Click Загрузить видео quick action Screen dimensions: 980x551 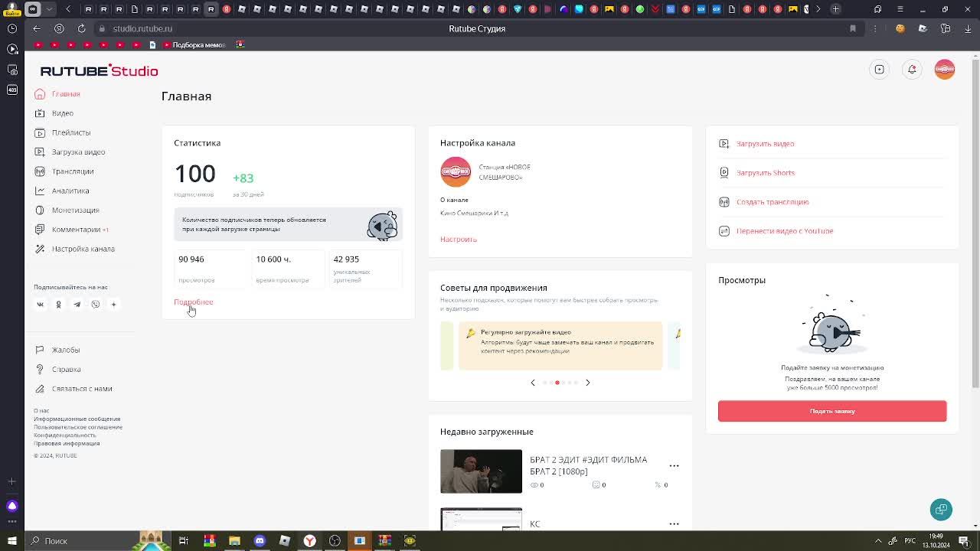click(756, 144)
